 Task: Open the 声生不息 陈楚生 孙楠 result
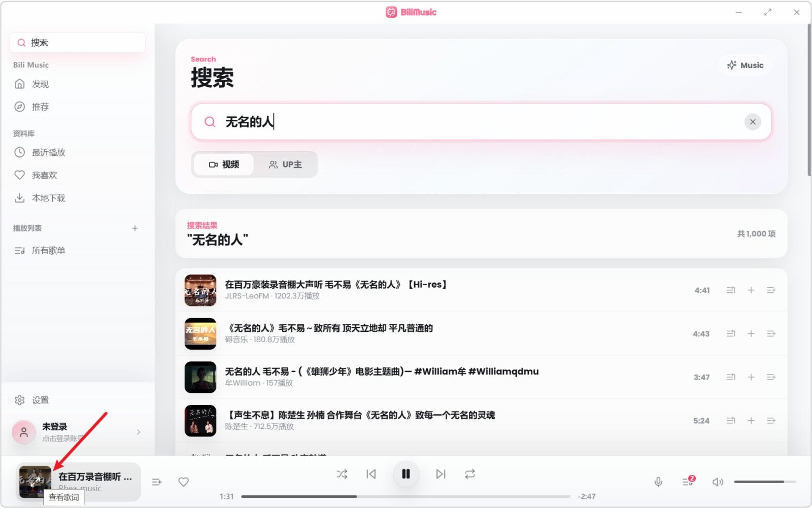coord(360,415)
